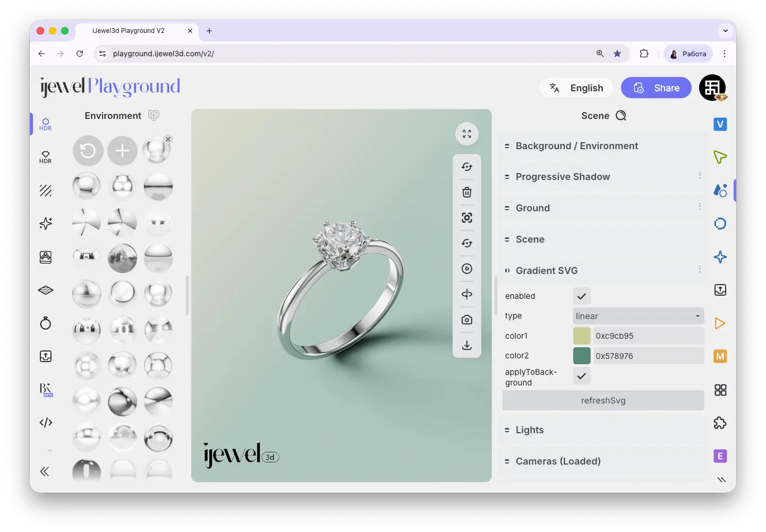
Task: Click the upload icon in the left sidebar
Action: point(46,356)
